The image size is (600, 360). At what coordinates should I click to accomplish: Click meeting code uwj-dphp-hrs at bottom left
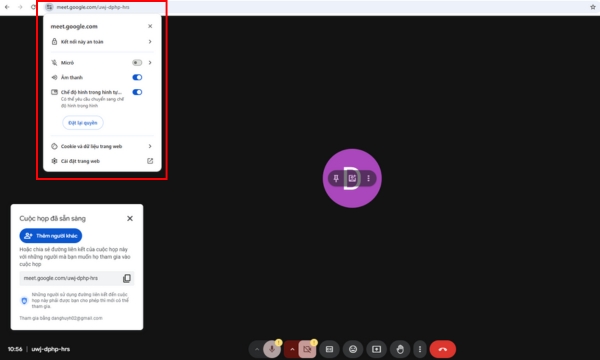51,349
